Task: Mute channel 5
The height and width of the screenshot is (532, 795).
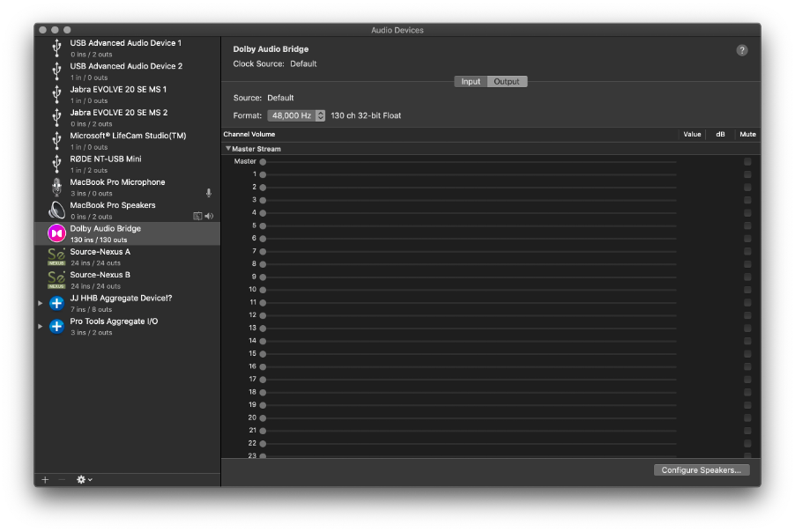Action: pyautogui.click(x=747, y=225)
